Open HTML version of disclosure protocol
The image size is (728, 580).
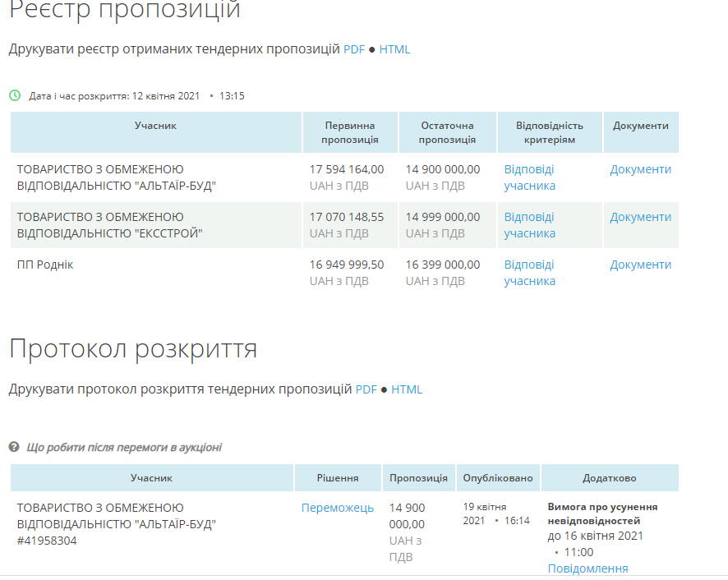pos(407,389)
